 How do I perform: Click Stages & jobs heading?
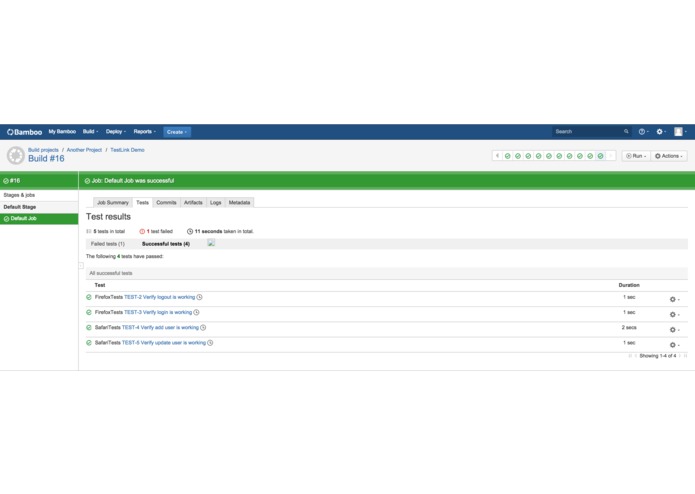(x=19, y=195)
